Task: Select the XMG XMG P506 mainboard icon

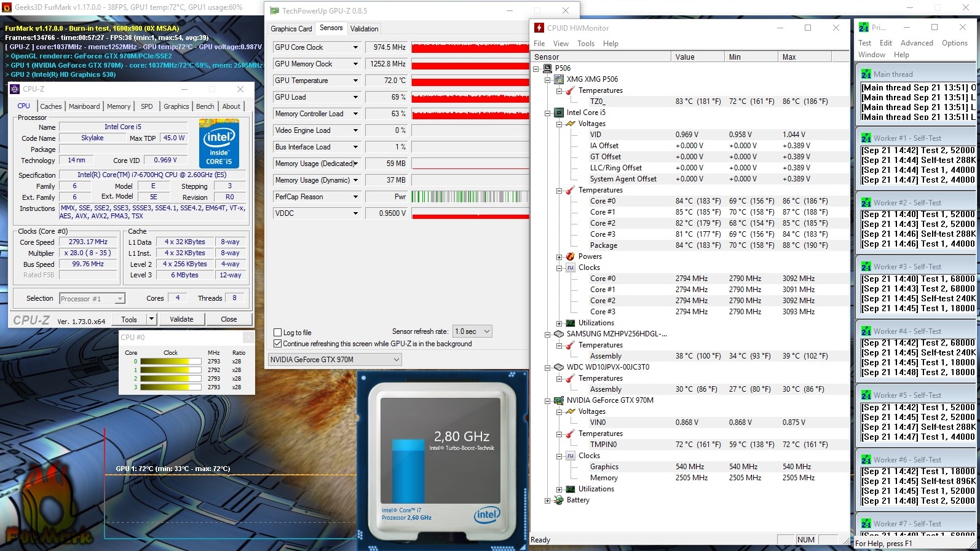Action: click(559, 79)
